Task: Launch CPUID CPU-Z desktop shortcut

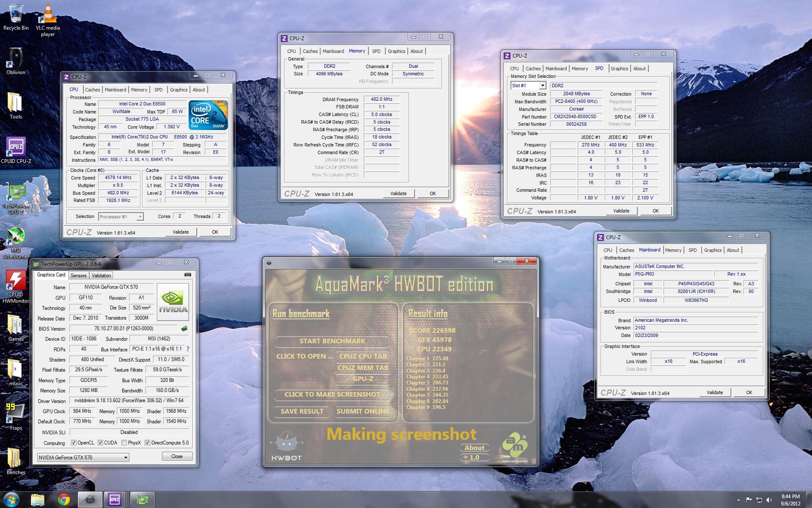Action: 16,150
